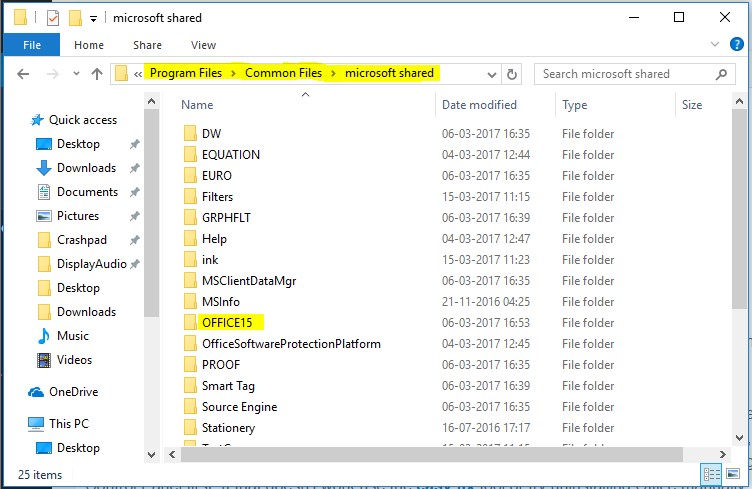This screenshot has width=752, height=489.
Task: Select the GRPHFLT folder icon
Action: [x=190, y=218]
